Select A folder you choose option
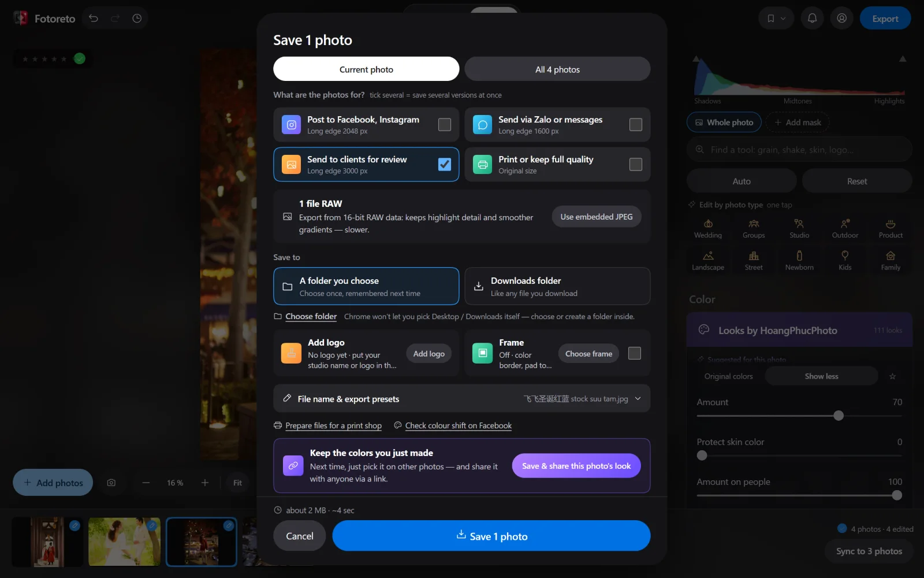Image resolution: width=924 pixels, height=578 pixels. [x=366, y=286]
